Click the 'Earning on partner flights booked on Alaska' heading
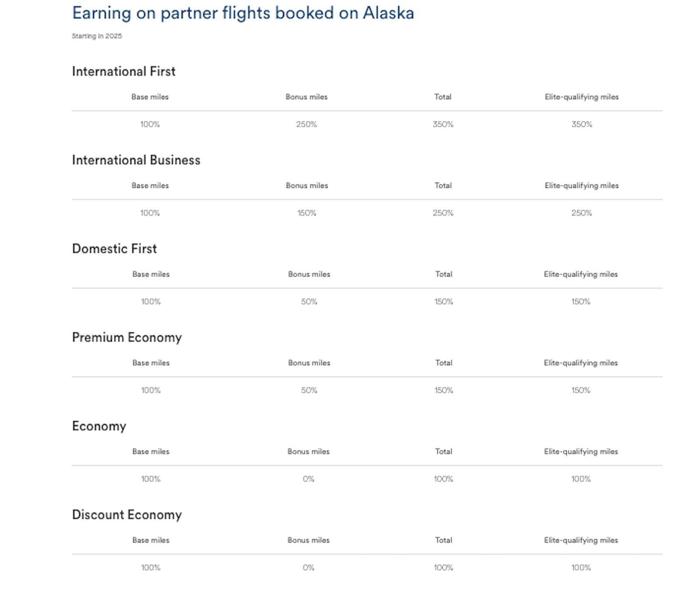The image size is (700, 598). (x=243, y=13)
